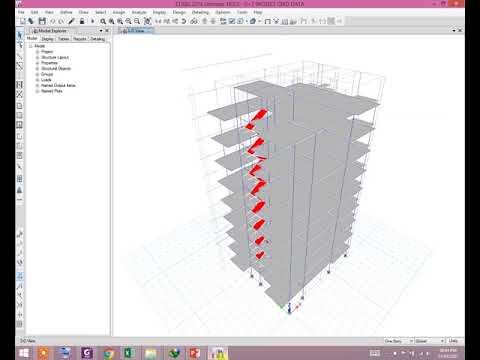The image size is (480, 360).
Task: Click the Lock/Unlock model padlock icon
Action: pos(82,21)
